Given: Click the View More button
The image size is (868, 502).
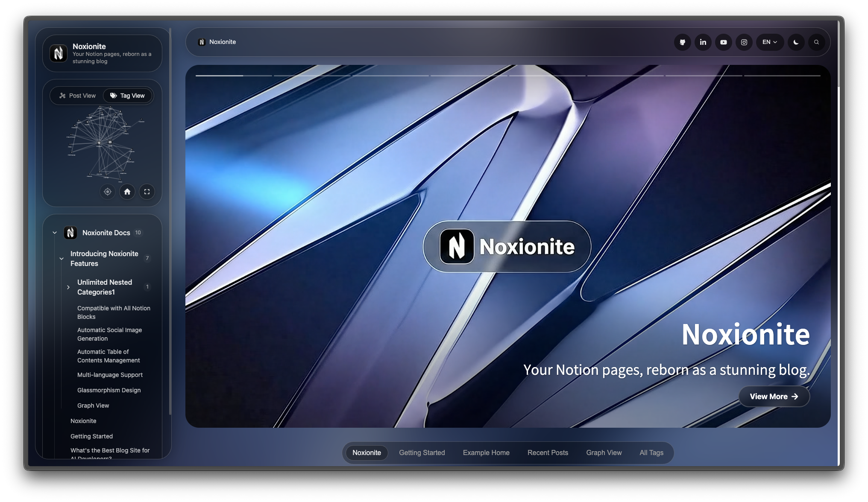Looking at the screenshot, I should pos(774,397).
